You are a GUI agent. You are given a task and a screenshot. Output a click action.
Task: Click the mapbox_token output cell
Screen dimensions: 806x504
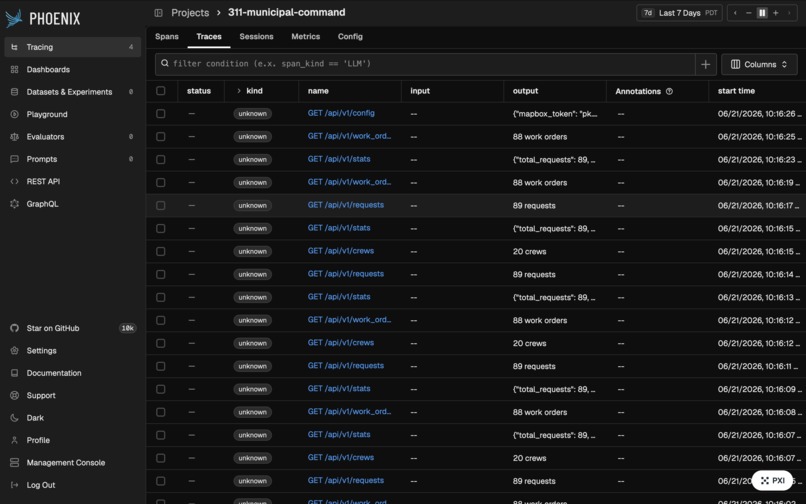555,114
